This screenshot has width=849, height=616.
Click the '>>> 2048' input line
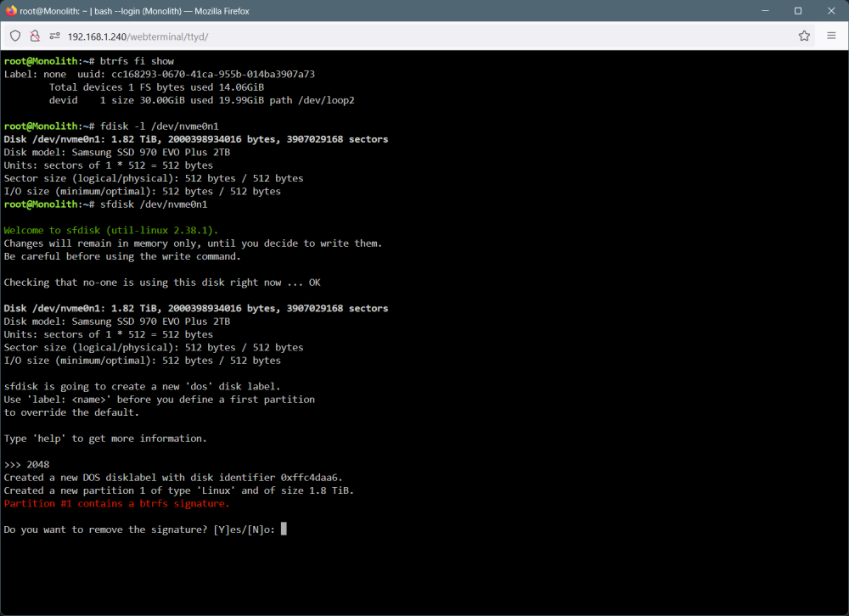[x=26, y=464]
